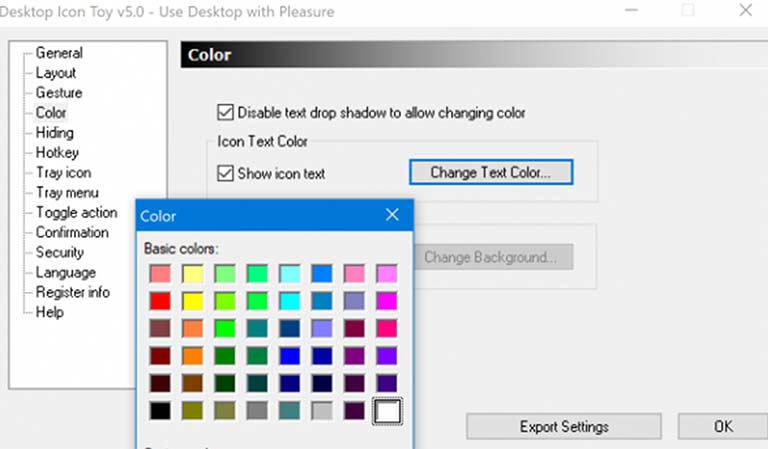The image size is (768, 449).
Task: Uncheck the Show icon text checkbox
Action: [x=224, y=173]
